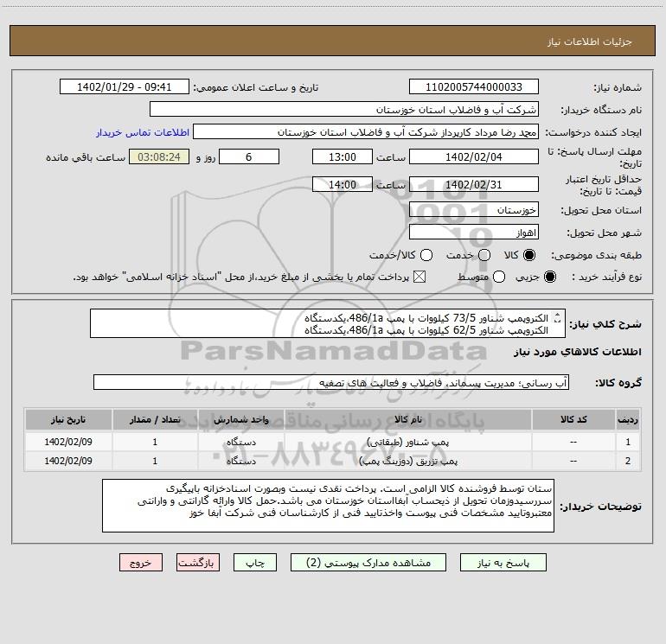Select row پمپ شناور (طبقاتی)
The image size is (666, 644).
pos(333,442)
